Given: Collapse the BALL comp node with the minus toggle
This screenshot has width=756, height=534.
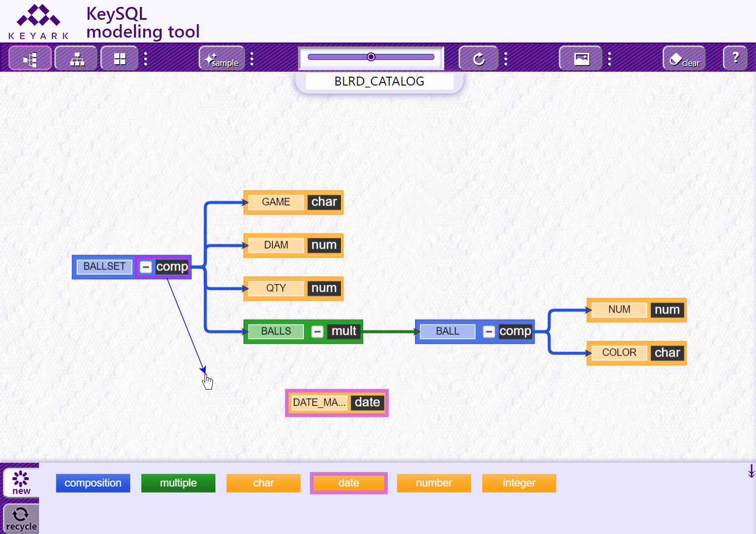Looking at the screenshot, I should coord(489,331).
